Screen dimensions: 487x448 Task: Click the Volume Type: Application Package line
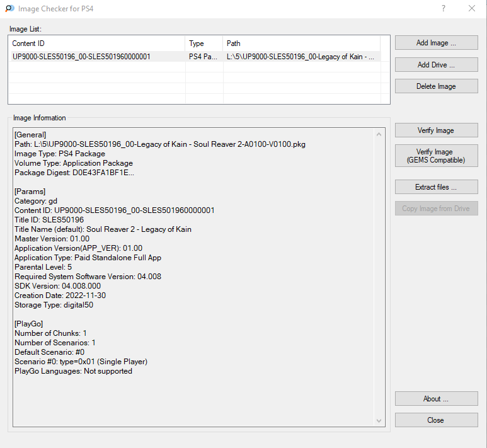[x=74, y=163]
